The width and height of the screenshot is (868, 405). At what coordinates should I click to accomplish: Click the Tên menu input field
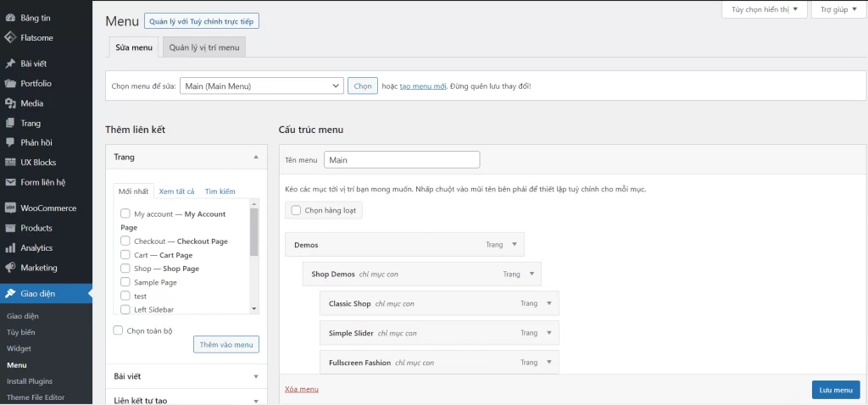point(402,159)
